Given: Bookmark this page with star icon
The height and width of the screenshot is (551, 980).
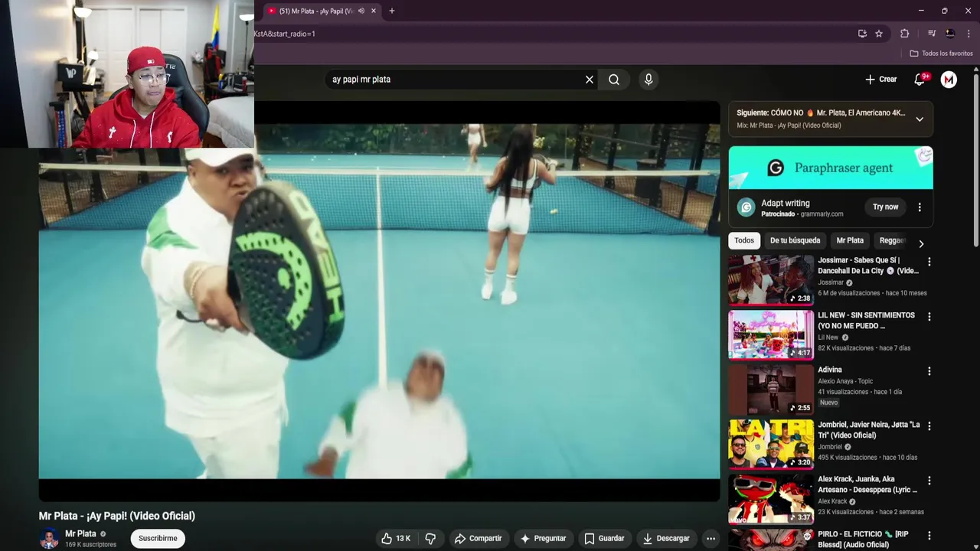Looking at the screenshot, I should pos(879,34).
